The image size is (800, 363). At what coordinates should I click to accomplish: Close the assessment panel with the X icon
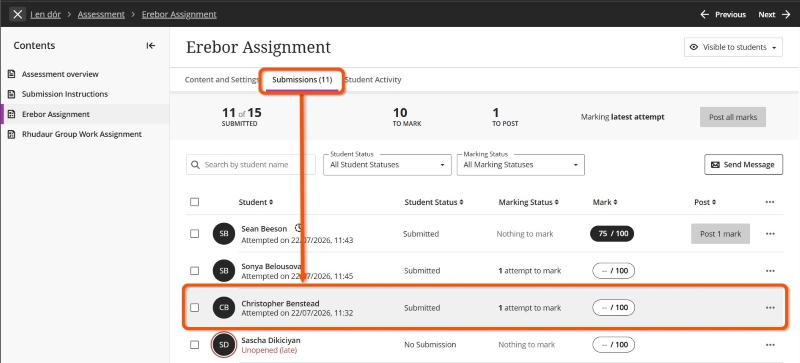17,14
